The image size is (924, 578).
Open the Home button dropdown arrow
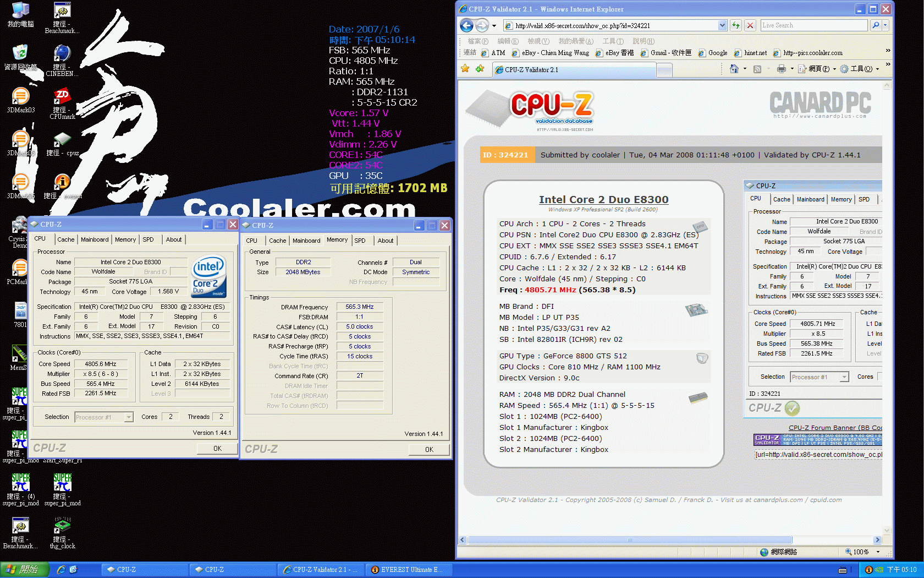[x=745, y=69]
